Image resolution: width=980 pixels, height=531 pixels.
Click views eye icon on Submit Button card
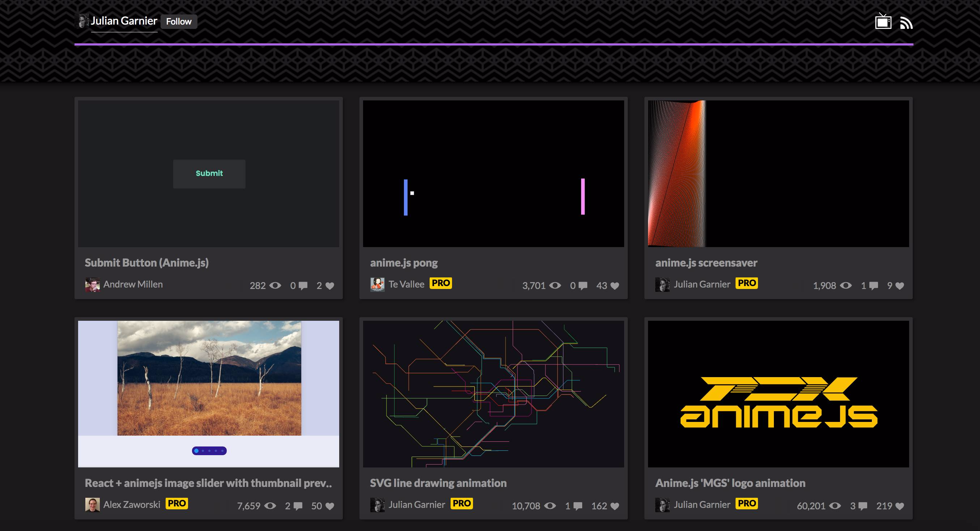coord(275,285)
